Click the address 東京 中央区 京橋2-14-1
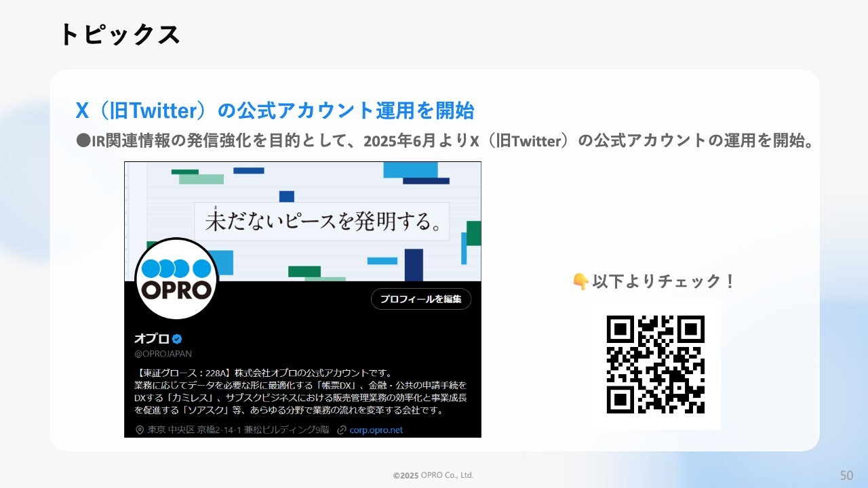The width and height of the screenshot is (868, 488). [x=238, y=430]
